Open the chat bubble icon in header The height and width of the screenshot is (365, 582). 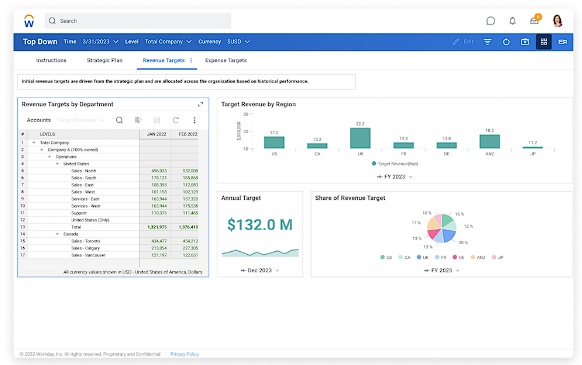(490, 21)
